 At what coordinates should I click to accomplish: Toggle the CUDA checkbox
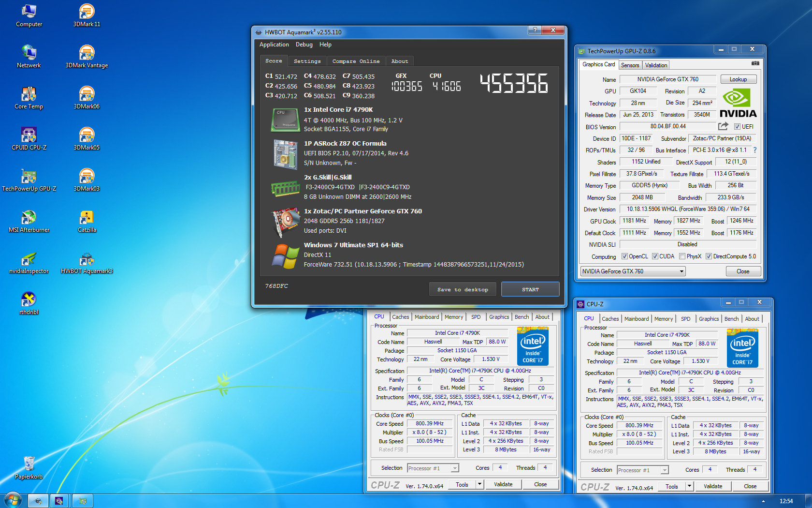tap(655, 256)
